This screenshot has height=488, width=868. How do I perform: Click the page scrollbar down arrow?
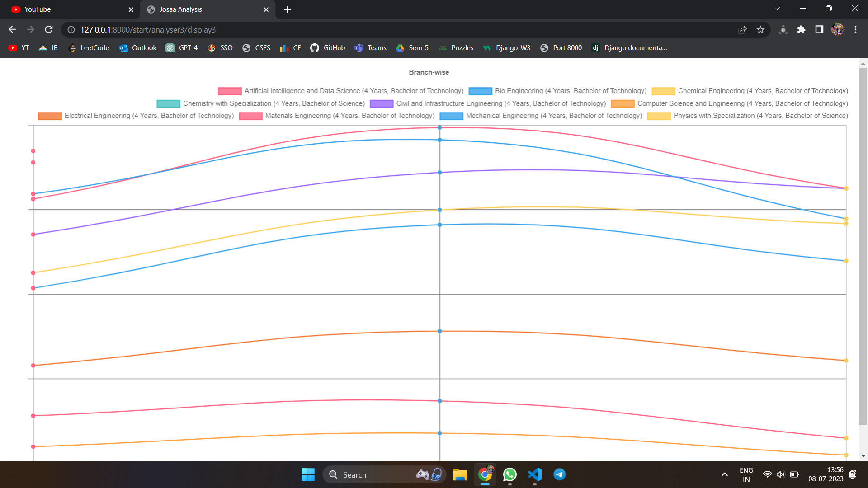click(863, 456)
